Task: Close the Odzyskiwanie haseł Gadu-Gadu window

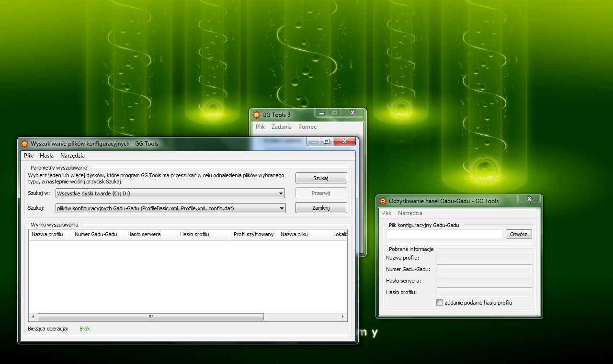Action: click(529, 199)
